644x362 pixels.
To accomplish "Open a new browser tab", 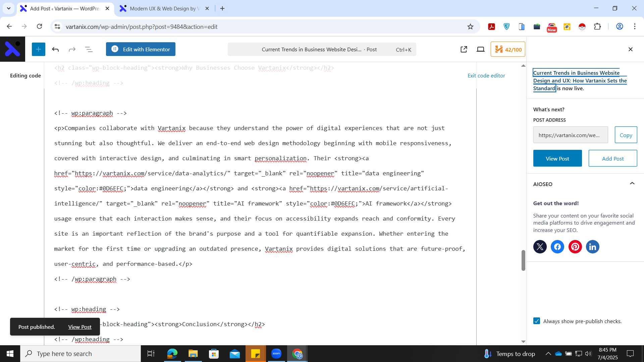I will coord(222,8).
